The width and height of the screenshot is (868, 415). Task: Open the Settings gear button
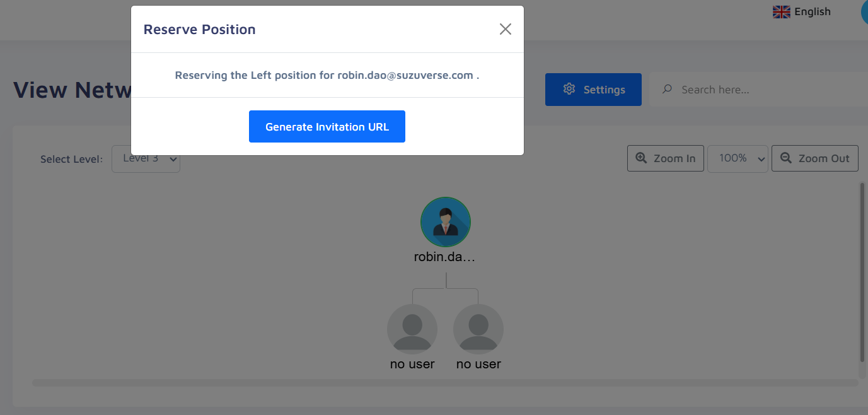click(593, 90)
